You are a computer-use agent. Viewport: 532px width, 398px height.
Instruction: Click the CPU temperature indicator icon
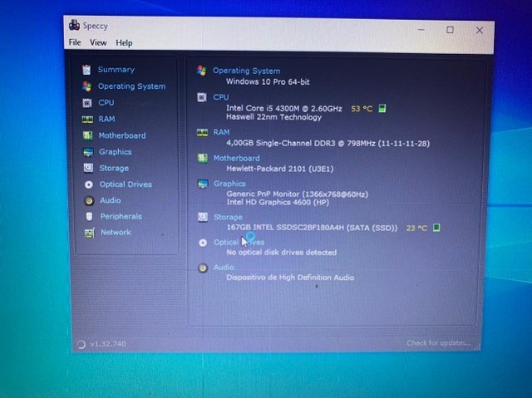tap(382, 109)
